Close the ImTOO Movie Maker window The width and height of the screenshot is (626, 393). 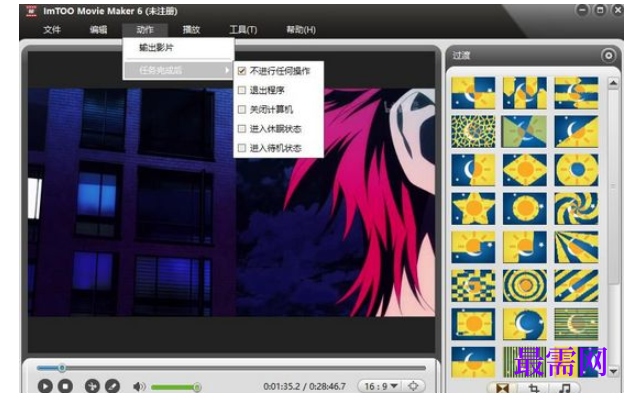pyautogui.click(x=617, y=10)
